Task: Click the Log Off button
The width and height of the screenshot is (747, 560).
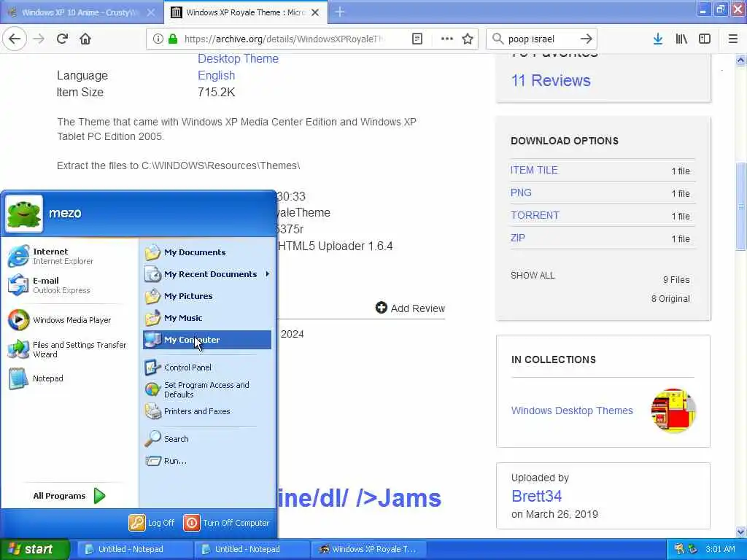Action: pyautogui.click(x=152, y=523)
